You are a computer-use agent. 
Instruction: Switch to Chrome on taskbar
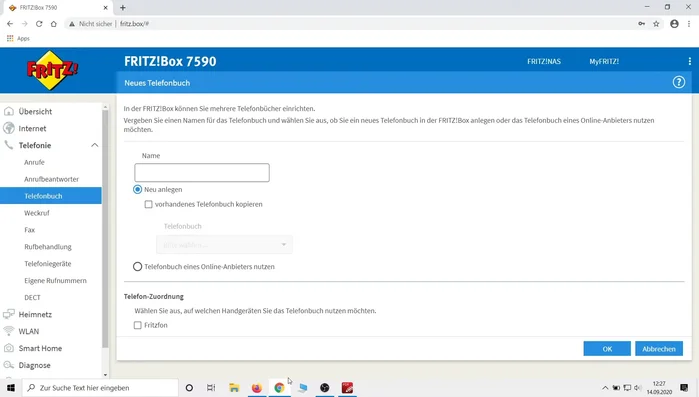coord(279,388)
